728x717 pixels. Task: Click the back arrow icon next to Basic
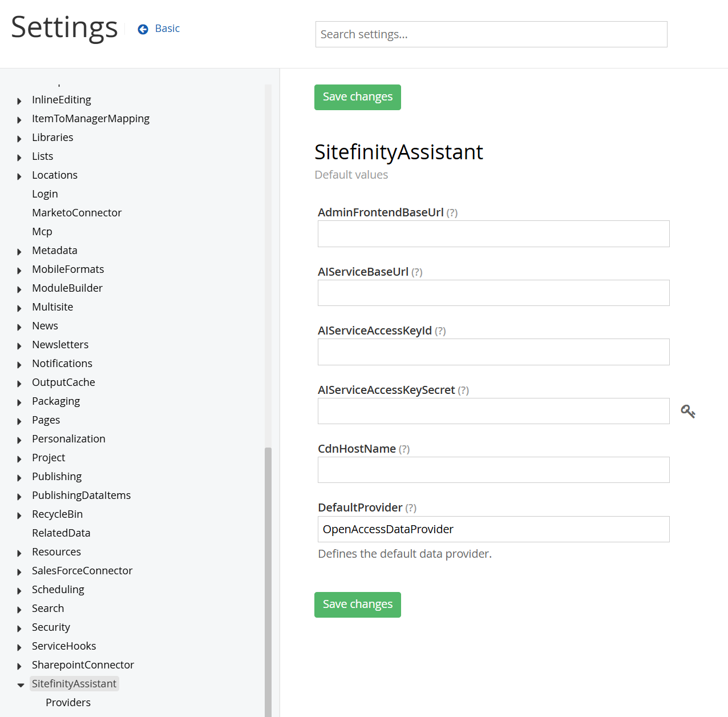point(143,29)
